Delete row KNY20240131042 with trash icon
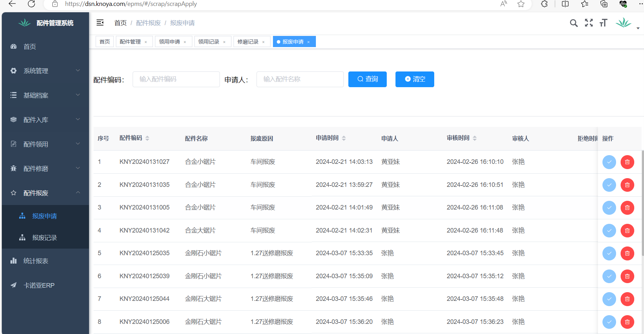Viewport: 644px width, 334px height. point(627,230)
